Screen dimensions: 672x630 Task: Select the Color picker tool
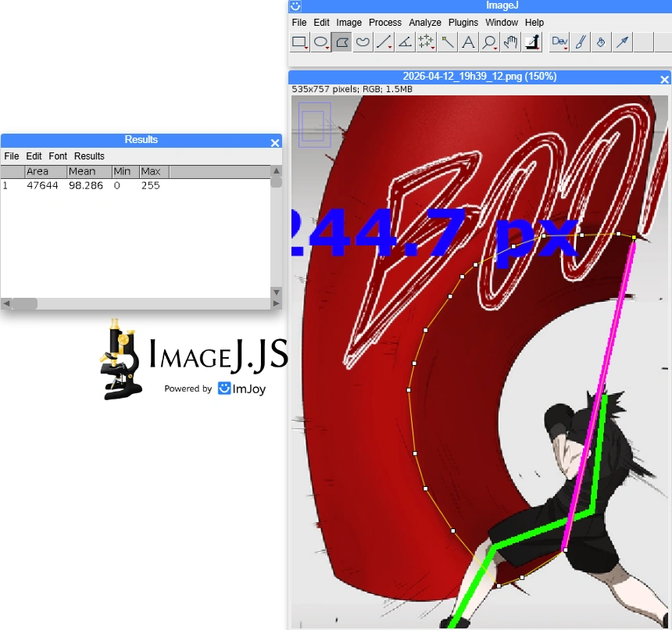(532, 42)
